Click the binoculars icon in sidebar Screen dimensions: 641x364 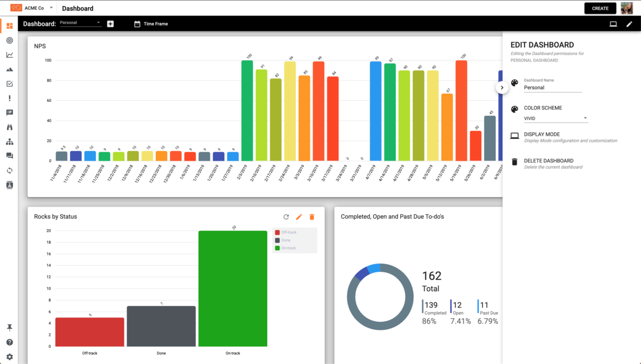pyautogui.click(x=10, y=127)
